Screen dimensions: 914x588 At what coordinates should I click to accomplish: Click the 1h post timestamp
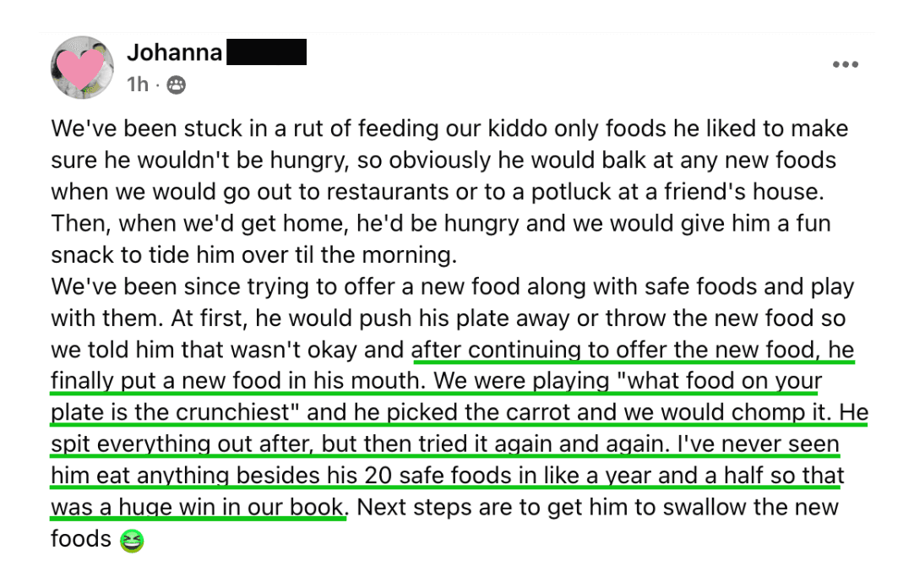point(138,85)
